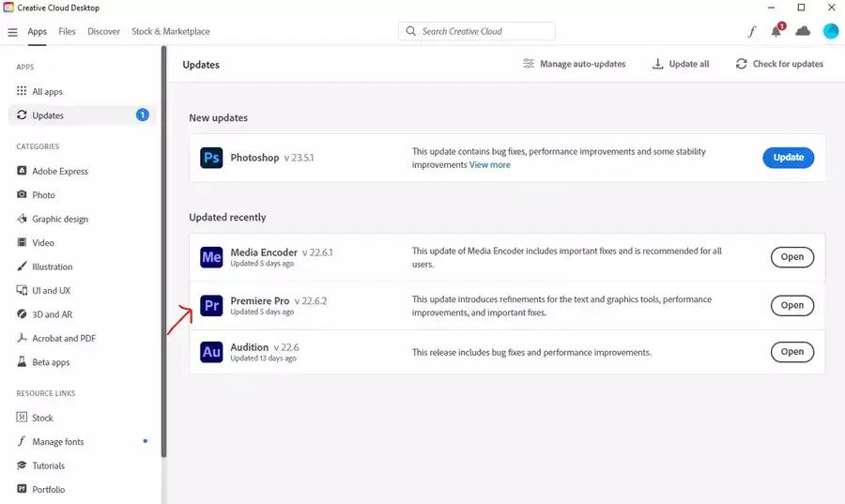Click the Premiere Pro title text
The image size is (845, 504).
(x=260, y=301)
